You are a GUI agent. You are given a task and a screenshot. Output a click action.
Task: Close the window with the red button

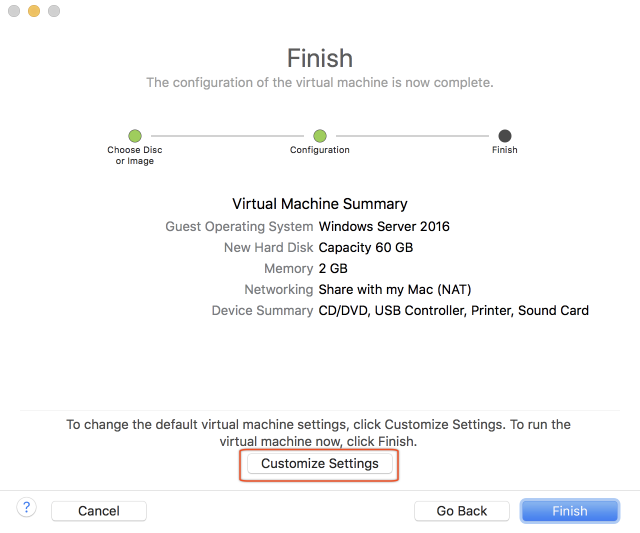pyautogui.click(x=14, y=11)
